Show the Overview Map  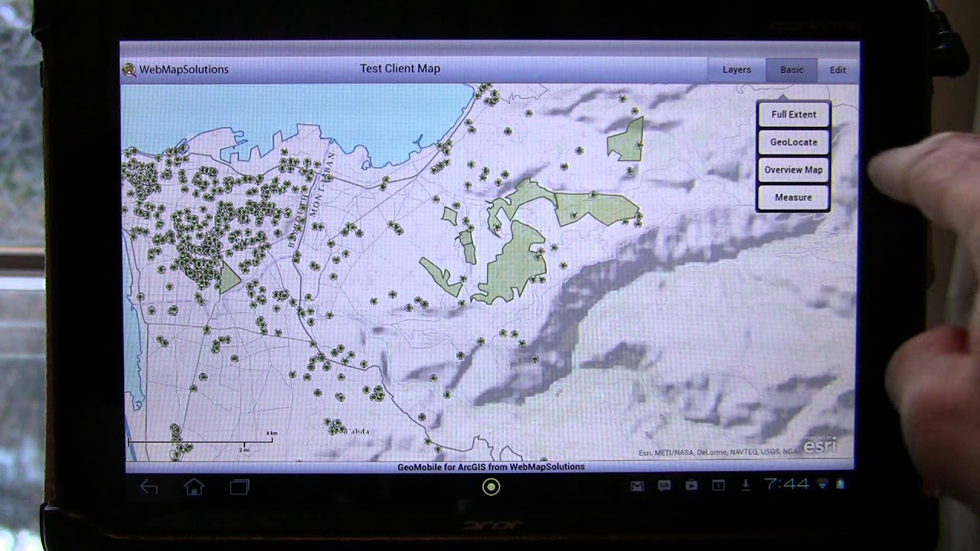[x=793, y=170]
